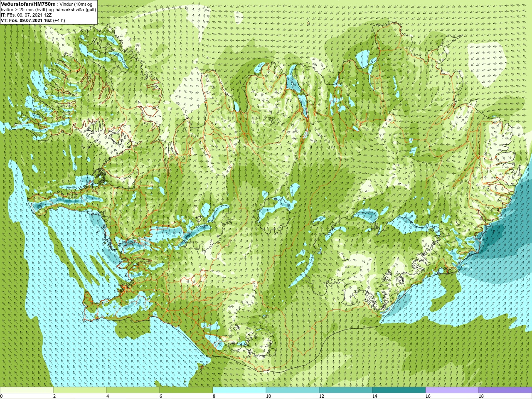The height and width of the screenshot is (399, 532).
Task: Click the light green 2–4 scale swatch
Action: pyautogui.click(x=80, y=390)
